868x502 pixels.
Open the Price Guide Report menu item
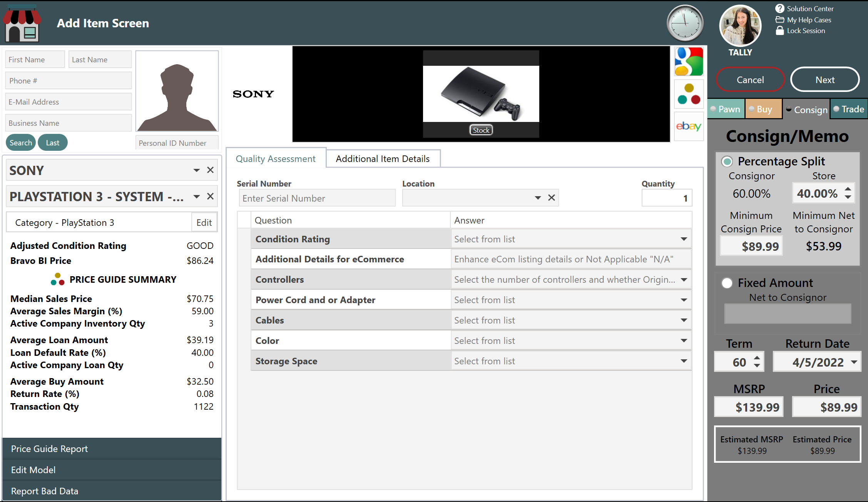coord(49,449)
